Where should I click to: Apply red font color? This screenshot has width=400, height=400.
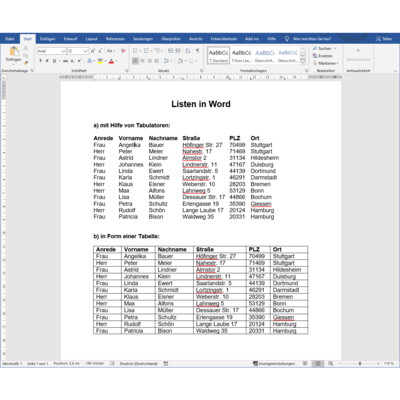click(x=111, y=61)
